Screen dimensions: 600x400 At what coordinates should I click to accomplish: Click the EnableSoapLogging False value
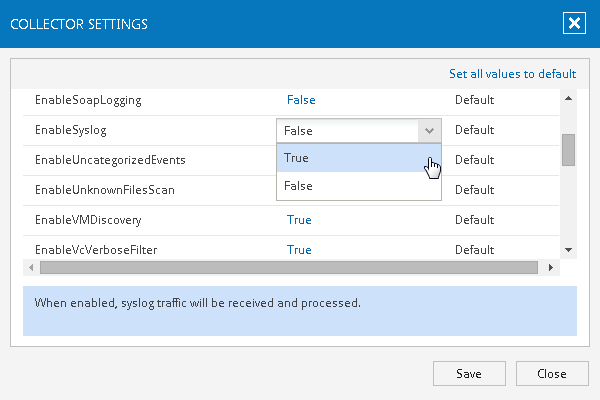[x=301, y=100]
